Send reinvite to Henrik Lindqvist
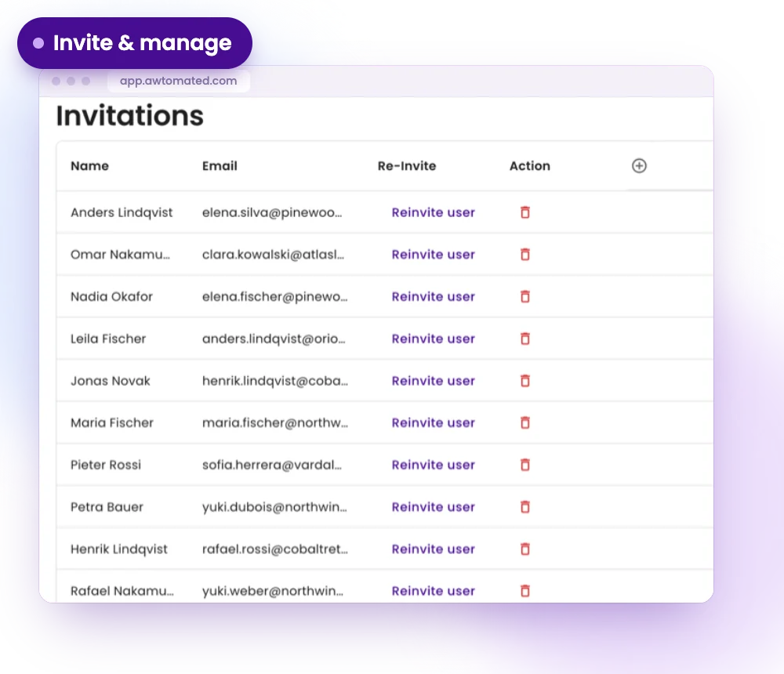Viewport: 784px width, 674px height. [433, 549]
